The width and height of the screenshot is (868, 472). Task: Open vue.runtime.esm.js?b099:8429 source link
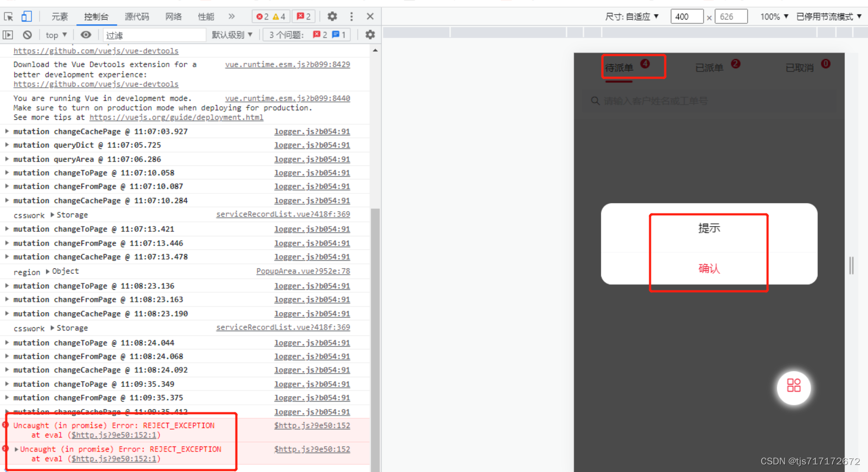(288, 64)
